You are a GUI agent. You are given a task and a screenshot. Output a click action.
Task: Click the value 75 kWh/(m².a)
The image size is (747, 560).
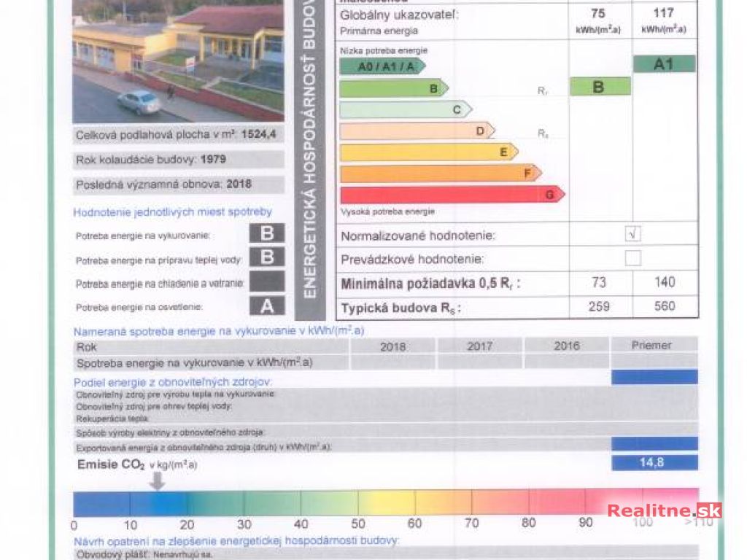click(598, 21)
